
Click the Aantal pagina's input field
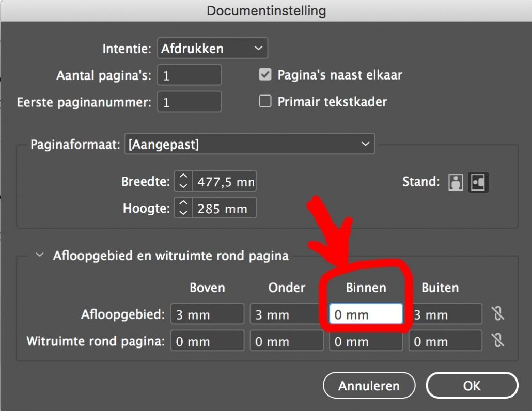189,75
